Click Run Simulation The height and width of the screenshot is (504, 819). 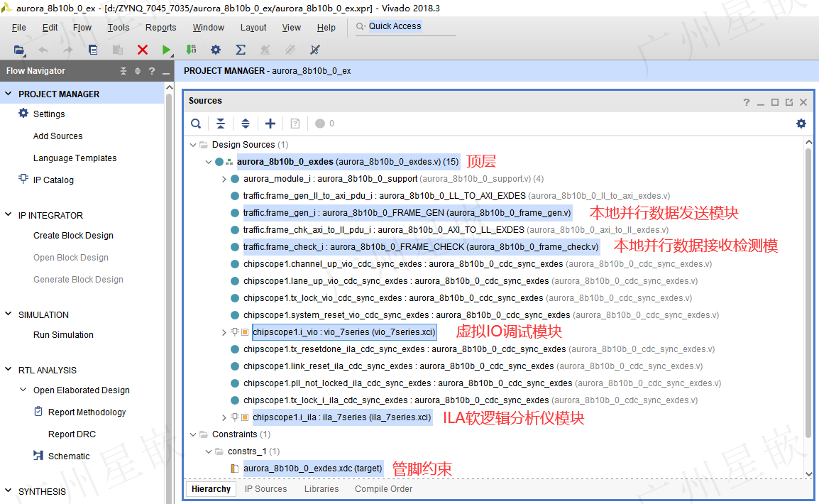click(63, 335)
